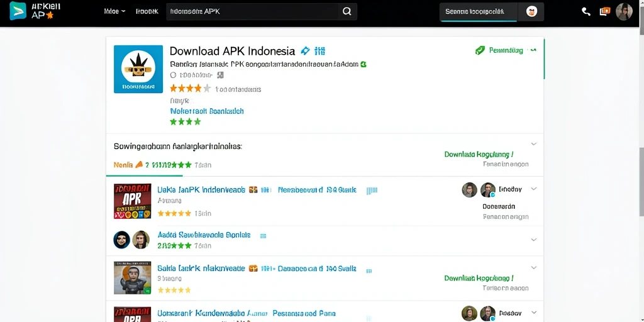This screenshot has width=644, height=322.
Task: Click the green tag icon at card top-right
Action: click(x=480, y=50)
